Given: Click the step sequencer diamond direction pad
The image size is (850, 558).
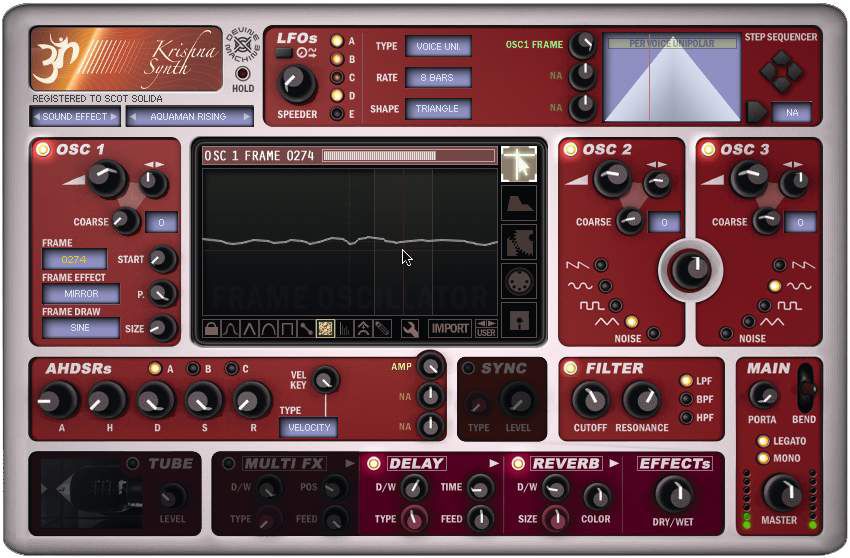Looking at the screenshot, I should 781,71.
